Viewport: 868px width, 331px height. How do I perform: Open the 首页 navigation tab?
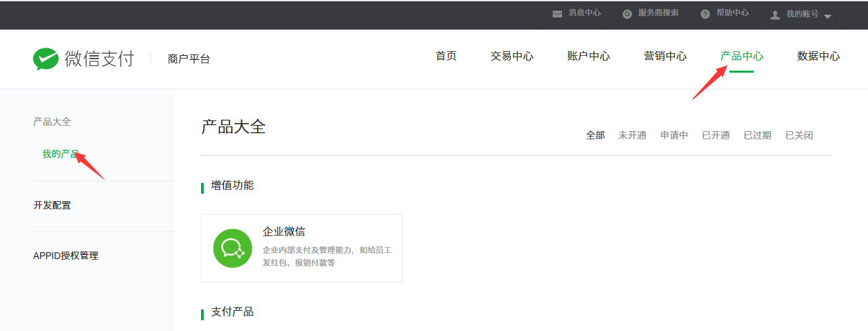pyautogui.click(x=446, y=57)
